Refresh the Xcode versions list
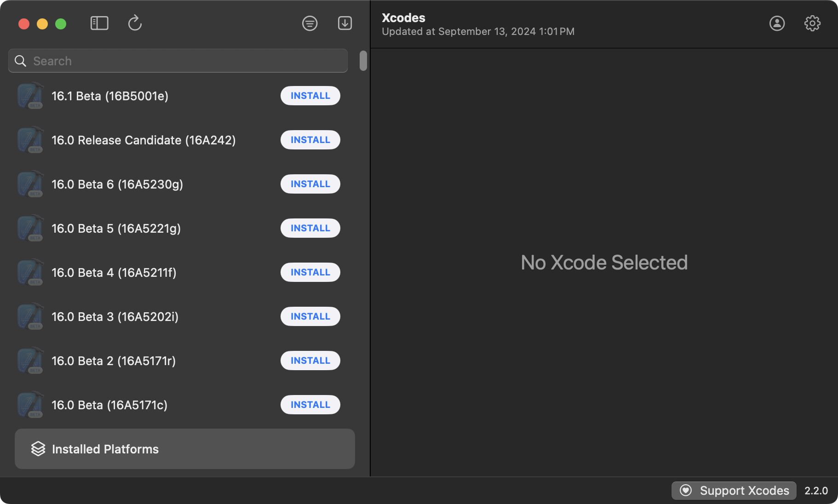 (135, 23)
